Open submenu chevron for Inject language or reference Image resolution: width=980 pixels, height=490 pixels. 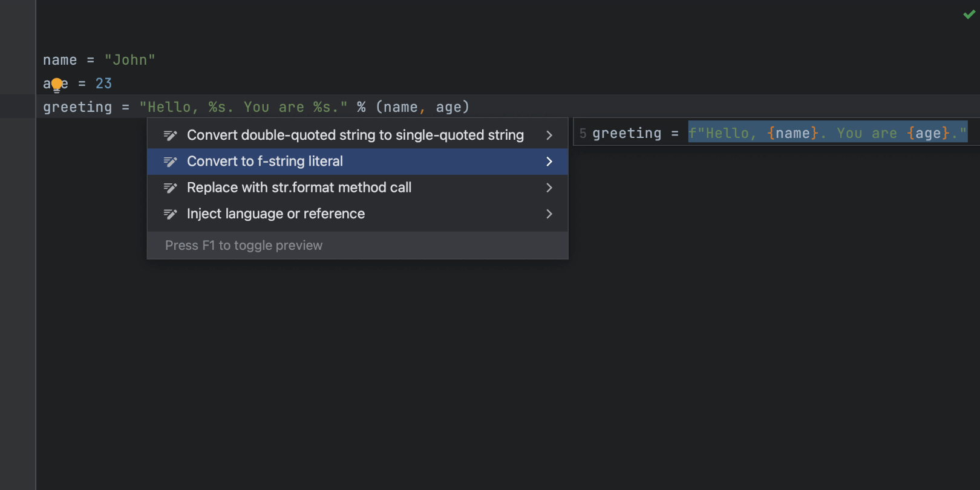[549, 214]
